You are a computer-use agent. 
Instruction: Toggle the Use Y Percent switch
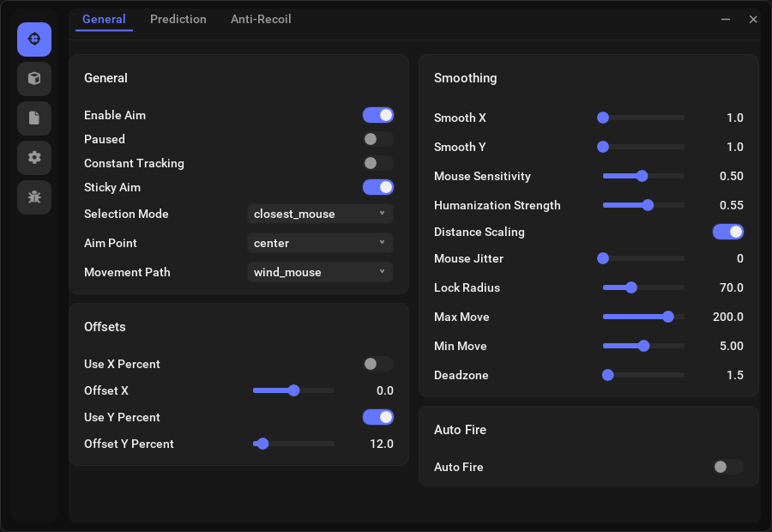pos(378,417)
